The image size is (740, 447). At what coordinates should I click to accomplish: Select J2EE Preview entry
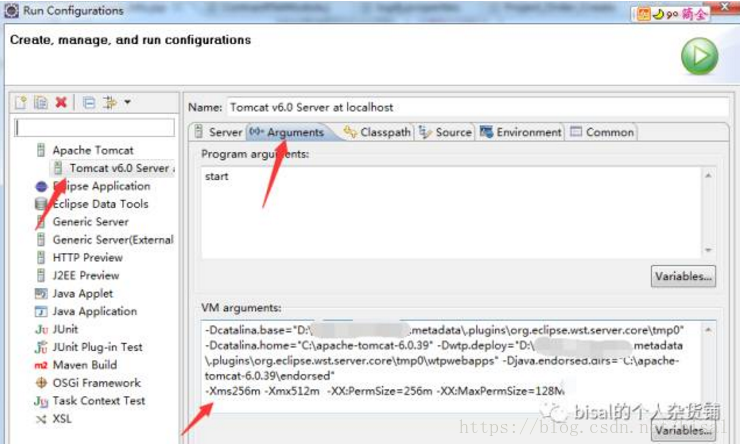click(86, 276)
